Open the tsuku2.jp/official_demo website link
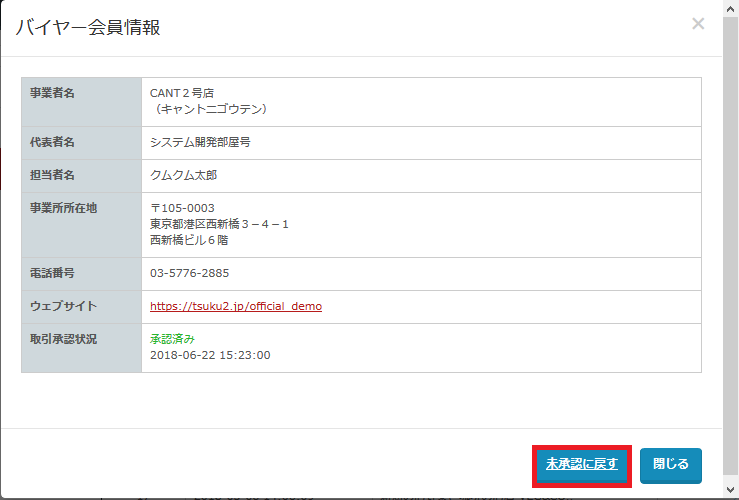Image resolution: width=739 pixels, height=500 pixels. 236,306
